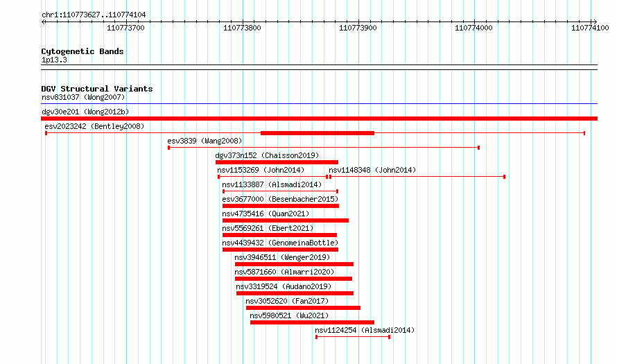Viewport: 617px width, 364px height.
Task: Click the Cytogenetic Bands track title
Action: [x=82, y=51]
